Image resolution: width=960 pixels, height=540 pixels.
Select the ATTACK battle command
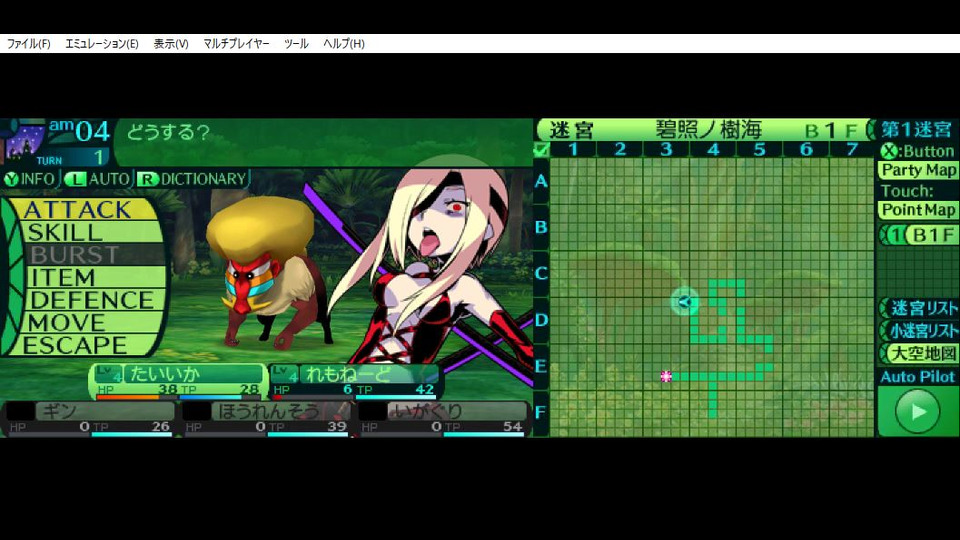86,209
